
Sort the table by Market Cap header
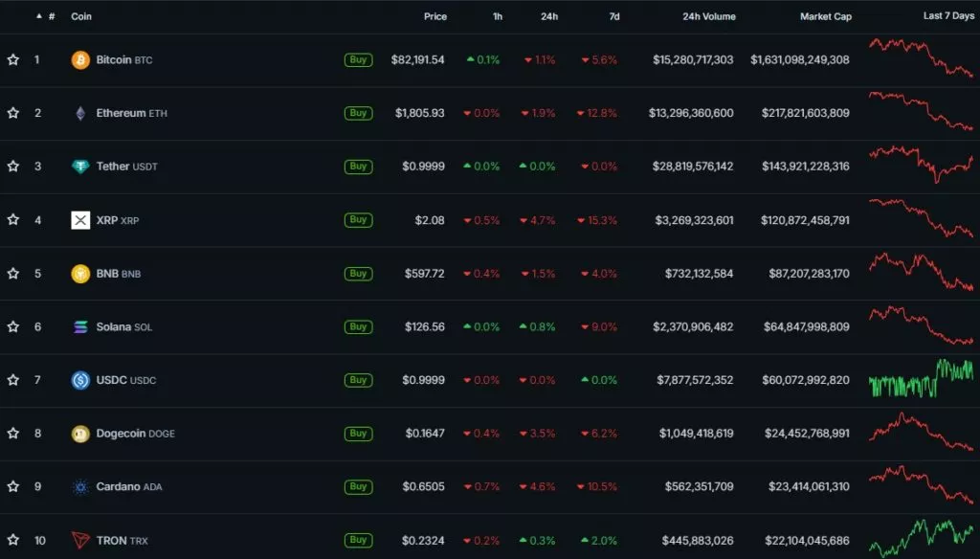tap(825, 16)
